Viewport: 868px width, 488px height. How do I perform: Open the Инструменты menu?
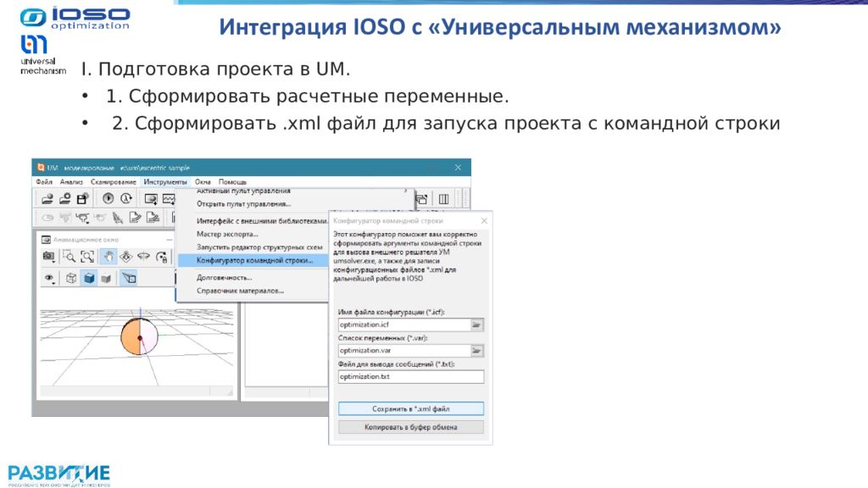165,181
